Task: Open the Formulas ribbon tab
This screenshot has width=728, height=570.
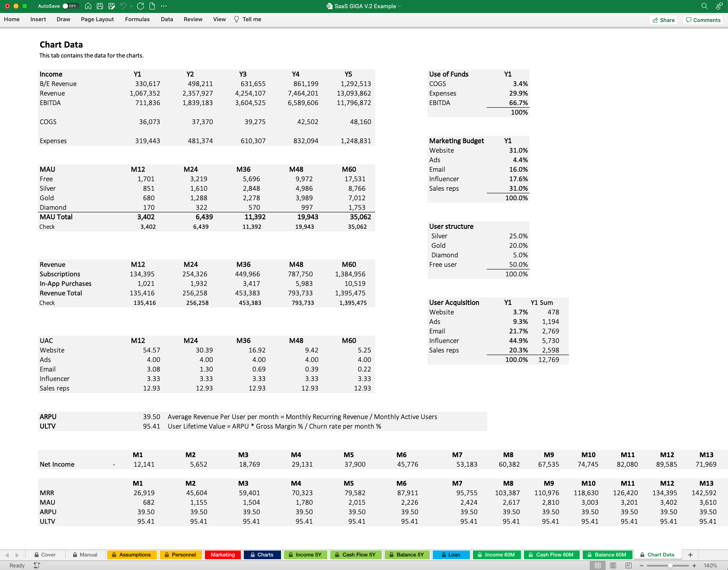Action: (137, 19)
